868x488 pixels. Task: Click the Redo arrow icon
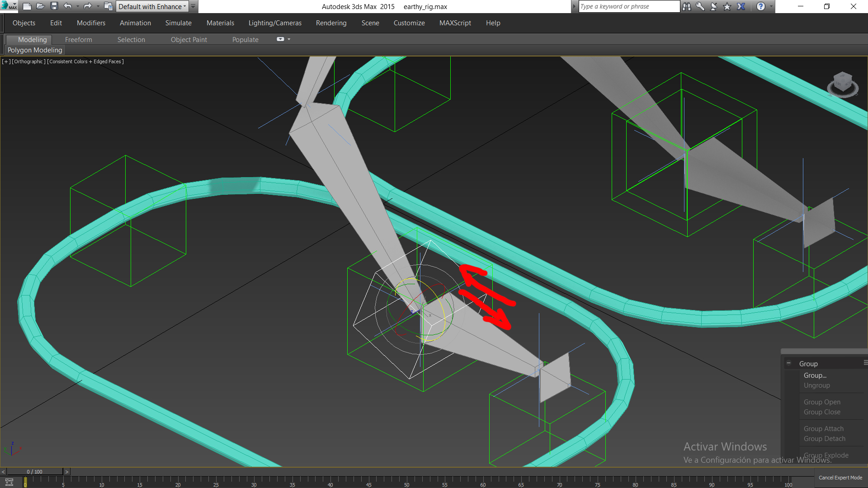[x=88, y=6]
